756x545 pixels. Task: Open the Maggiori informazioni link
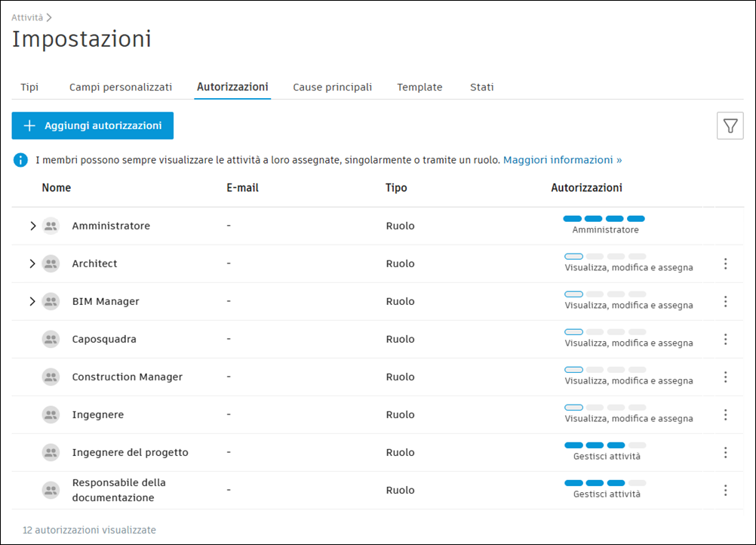pyautogui.click(x=562, y=159)
